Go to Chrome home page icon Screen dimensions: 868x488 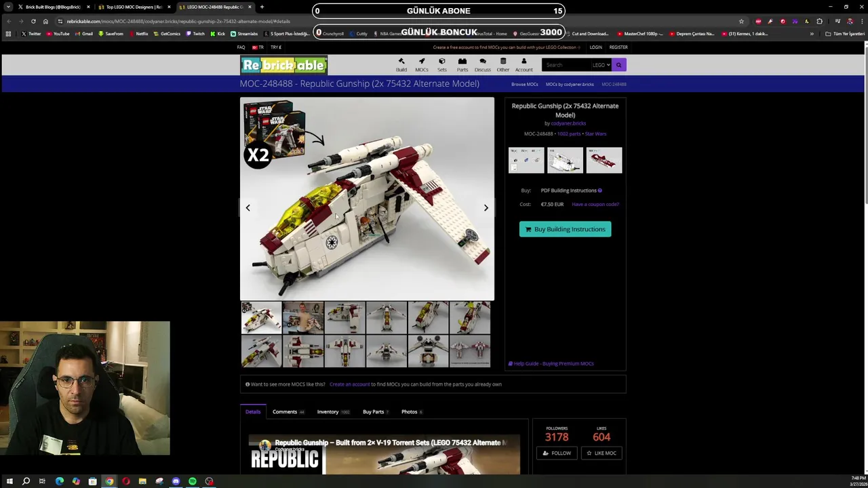[45, 21]
